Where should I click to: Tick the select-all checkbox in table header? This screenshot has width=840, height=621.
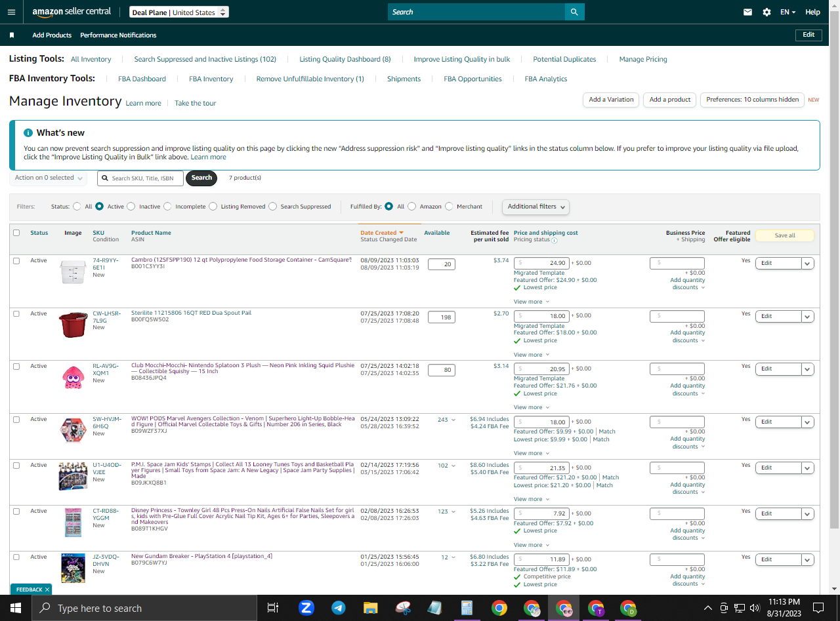click(16, 233)
